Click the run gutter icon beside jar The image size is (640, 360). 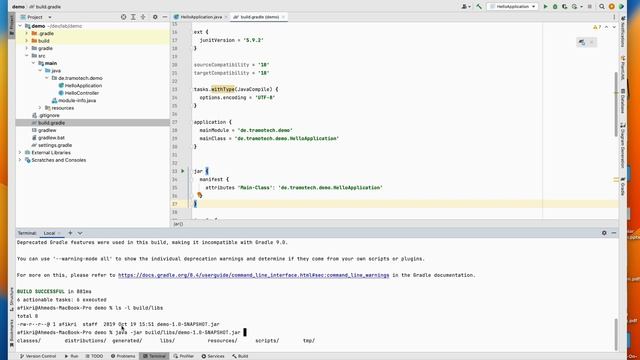(x=182, y=171)
